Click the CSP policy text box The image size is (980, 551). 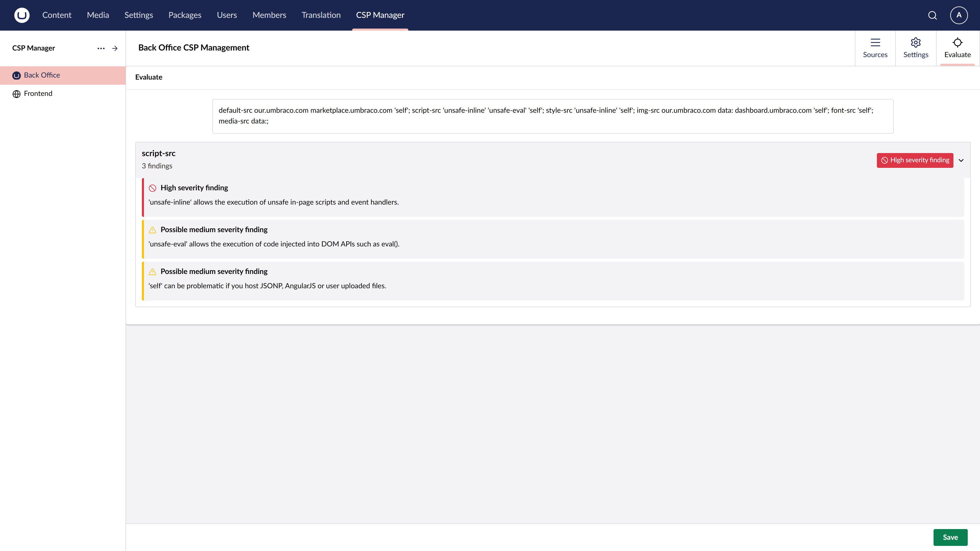[552, 116]
